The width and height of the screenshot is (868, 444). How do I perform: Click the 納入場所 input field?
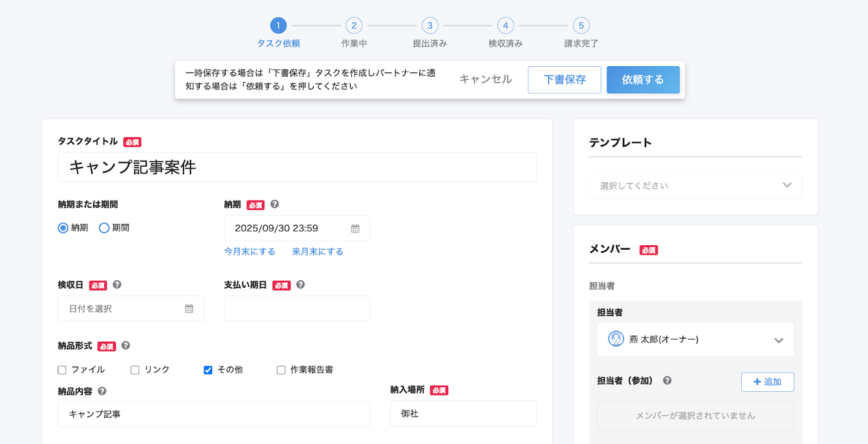[x=463, y=413]
